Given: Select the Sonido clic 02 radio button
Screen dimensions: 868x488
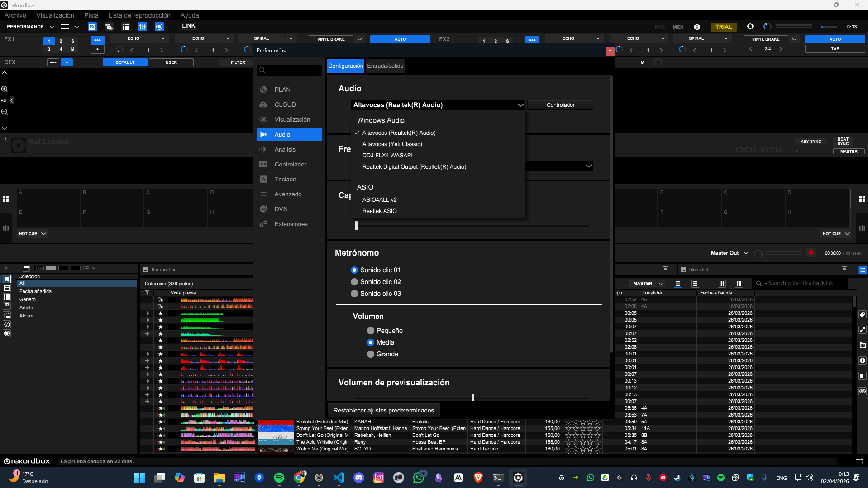Looking at the screenshot, I should [354, 281].
